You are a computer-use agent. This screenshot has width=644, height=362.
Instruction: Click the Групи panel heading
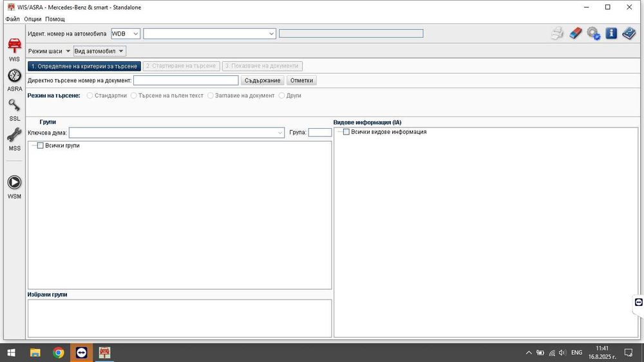point(48,122)
